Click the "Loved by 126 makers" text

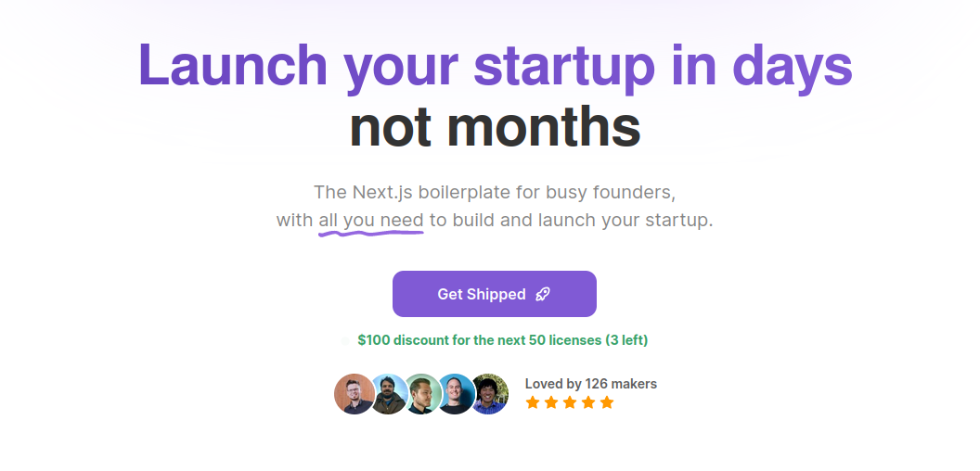[x=590, y=384]
